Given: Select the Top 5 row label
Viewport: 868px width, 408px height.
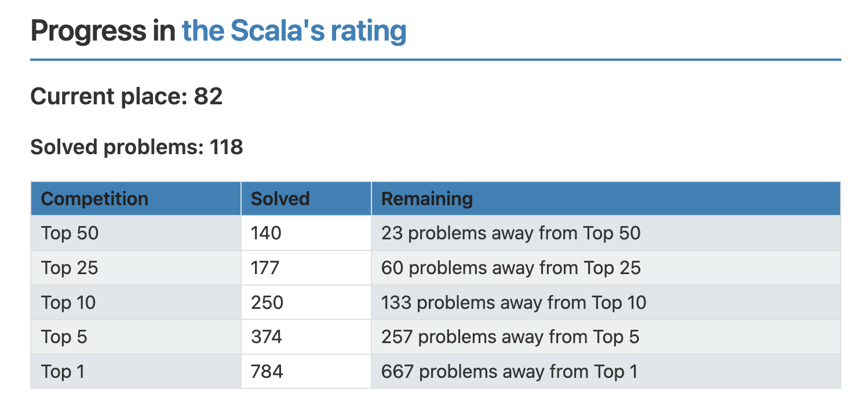Looking at the screenshot, I should (x=64, y=337).
